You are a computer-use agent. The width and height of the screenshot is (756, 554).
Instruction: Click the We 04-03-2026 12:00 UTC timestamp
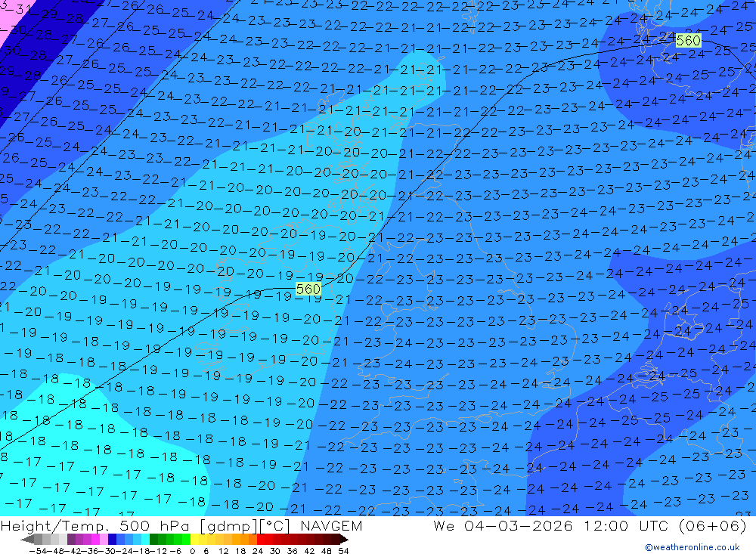(x=590, y=525)
